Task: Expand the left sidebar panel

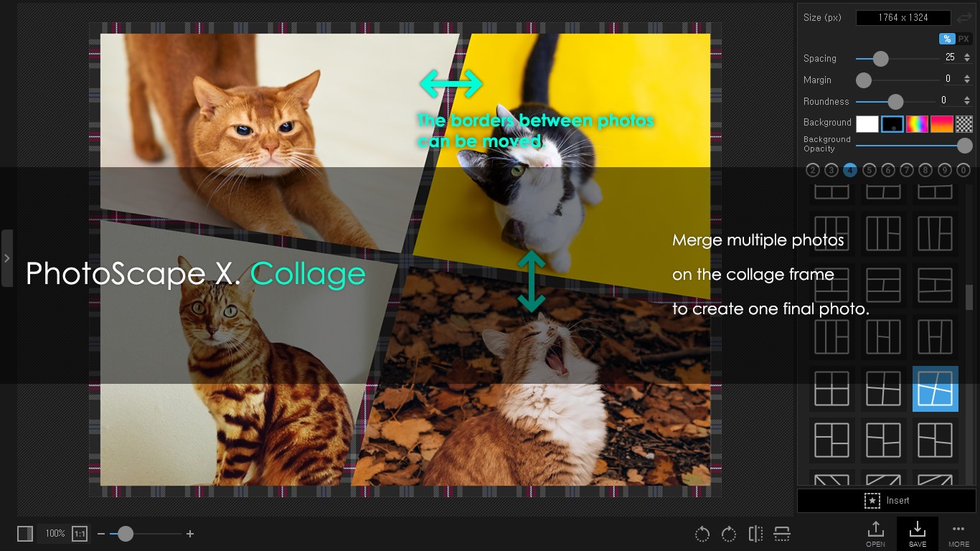Action: click(x=7, y=258)
